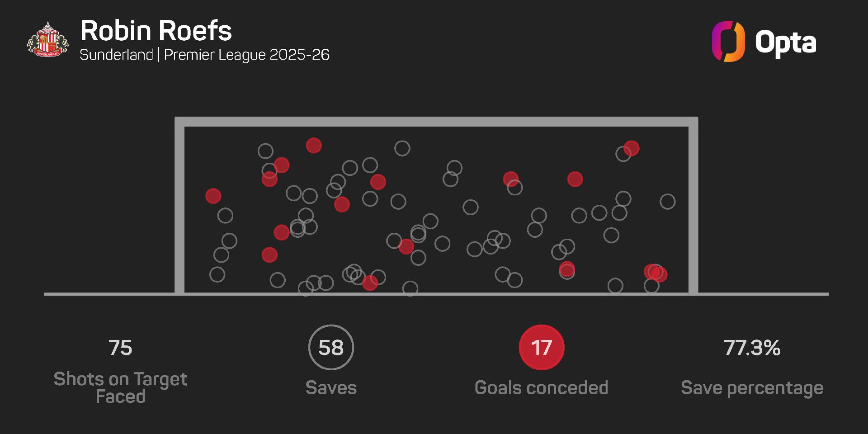
Task: Click the goal's left post
Action: click(x=179, y=208)
